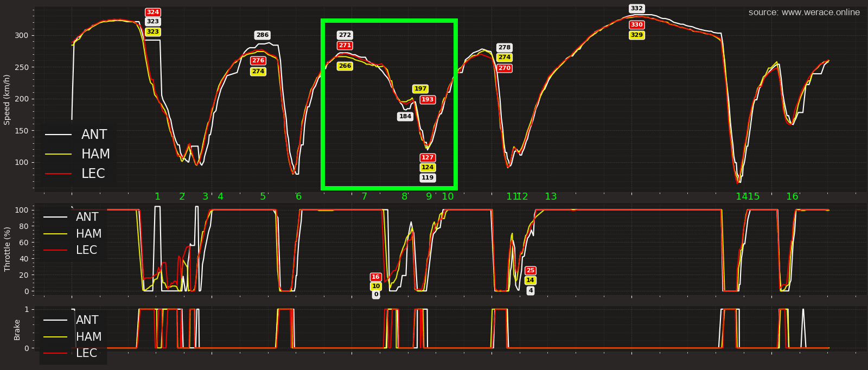Select the yellow 266 speed label

pos(344,66)
